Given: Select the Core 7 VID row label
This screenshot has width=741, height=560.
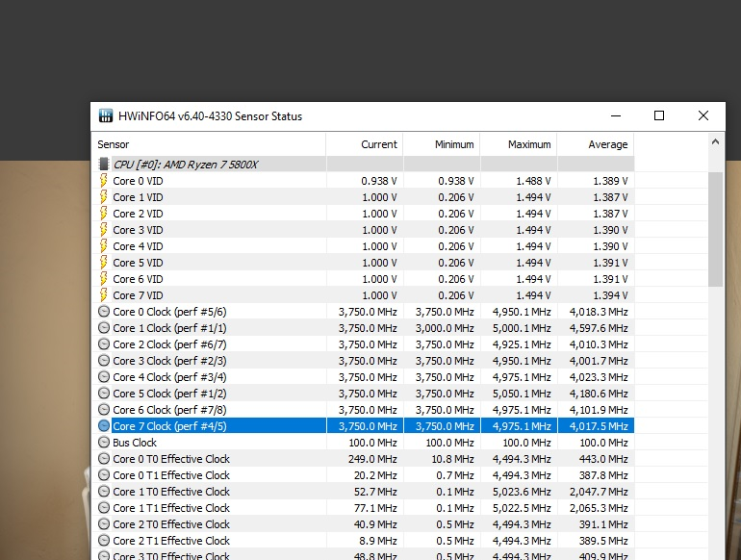Looking at the screenshot, I should 138,295.
